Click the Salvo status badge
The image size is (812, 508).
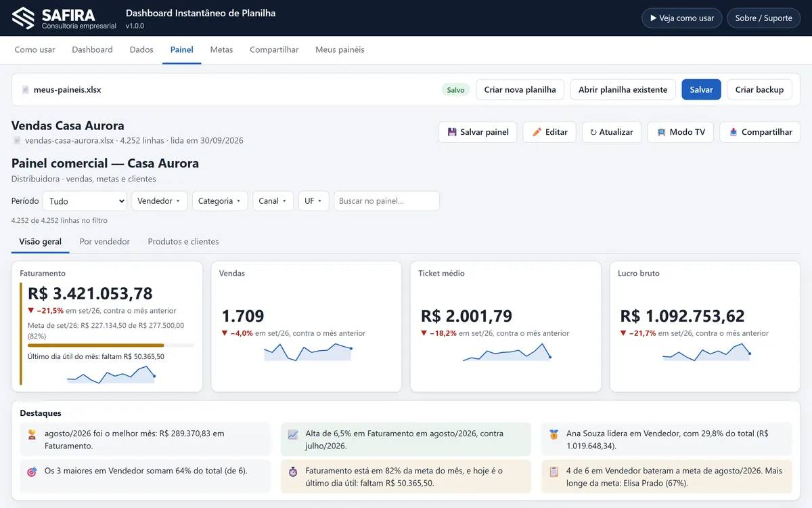[455, 89]
